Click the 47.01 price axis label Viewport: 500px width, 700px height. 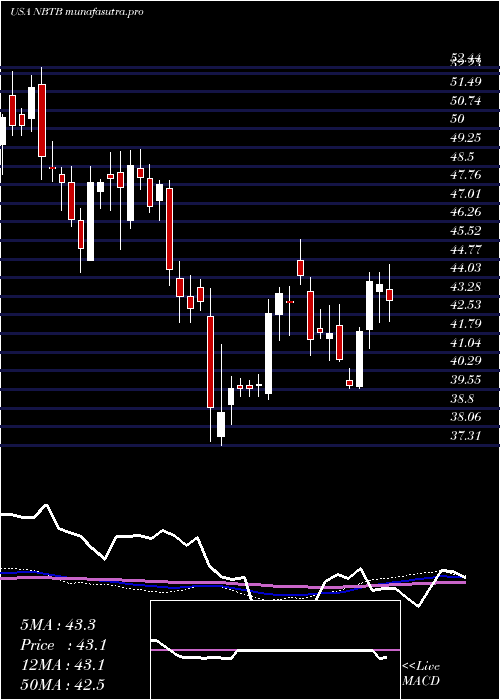tap(466, 193)
